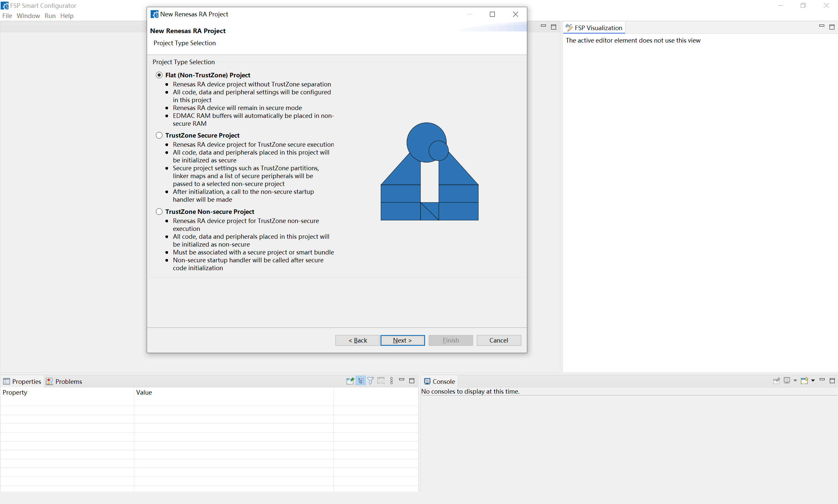Image resolution: width=838 pixels, height=504 pixels.
Task: Open the Window menu
Action: 28,16
